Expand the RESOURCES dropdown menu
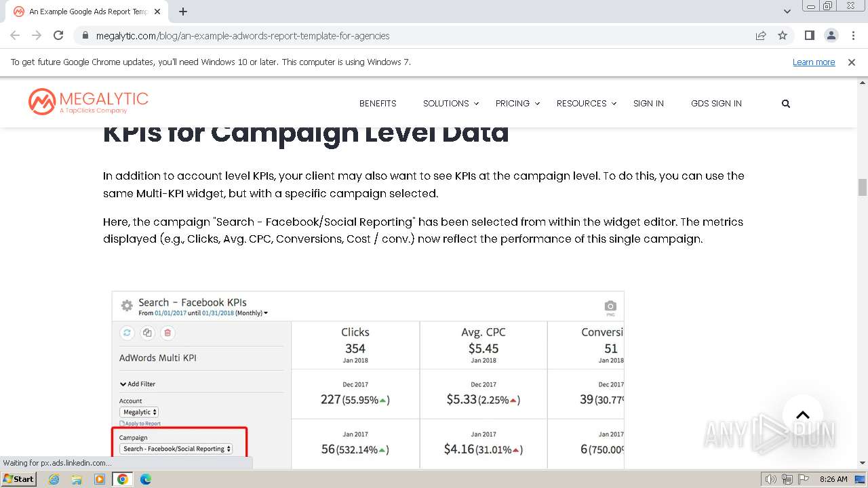 [587, 104]
